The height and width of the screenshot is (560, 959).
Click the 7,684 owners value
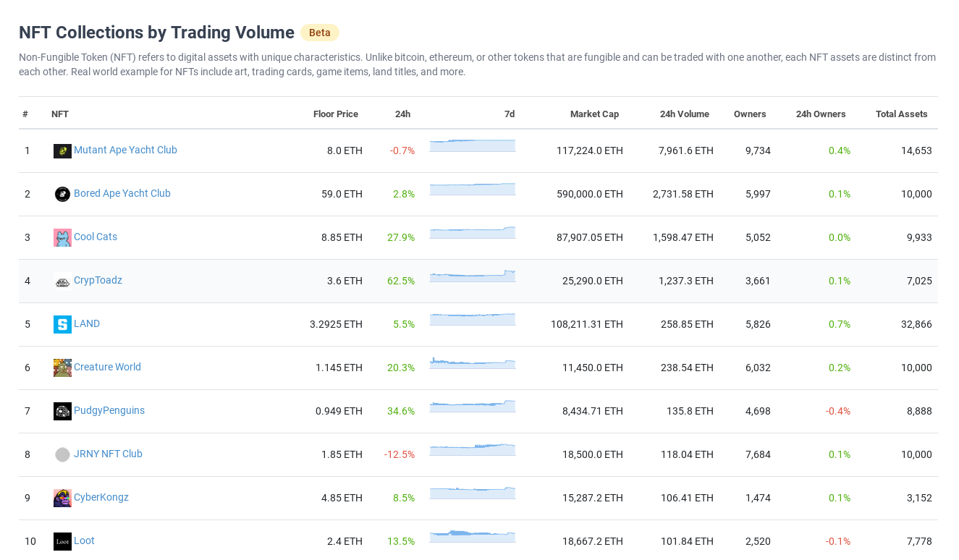758,454
